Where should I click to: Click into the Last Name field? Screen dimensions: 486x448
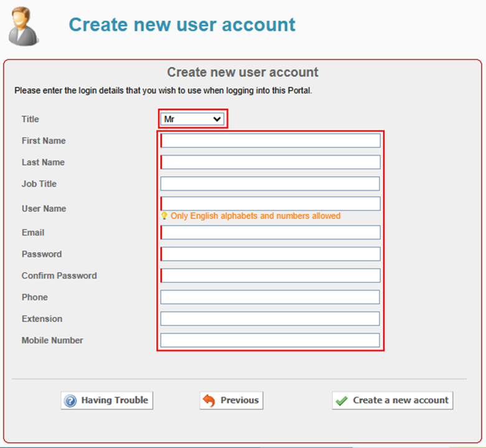point(270,162)
